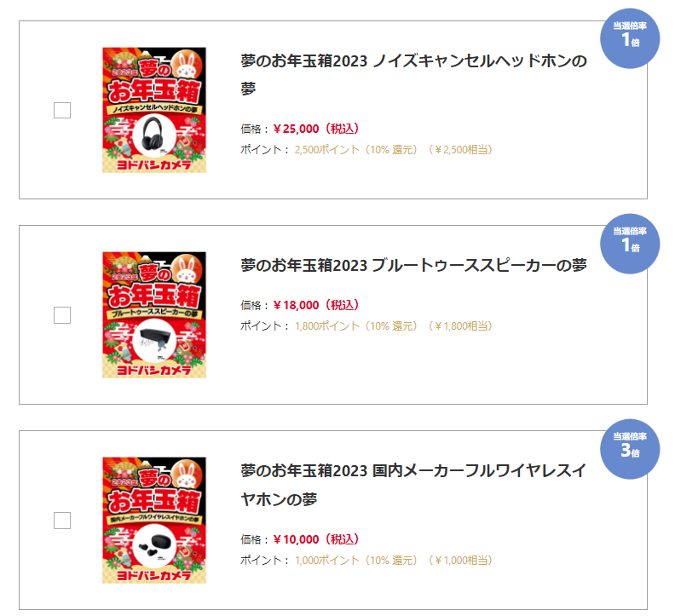
Task: Click the ¥18,000（税込）price text
Action: pyautogui.click(x=315, y=305)
